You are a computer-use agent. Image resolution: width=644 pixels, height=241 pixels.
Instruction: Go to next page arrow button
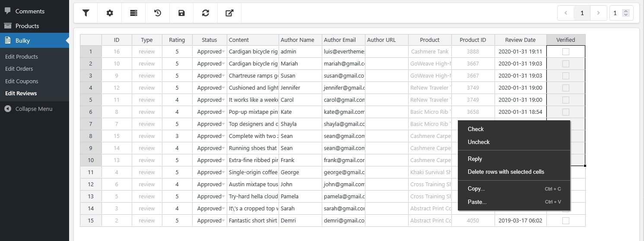[x=598, y=13]
